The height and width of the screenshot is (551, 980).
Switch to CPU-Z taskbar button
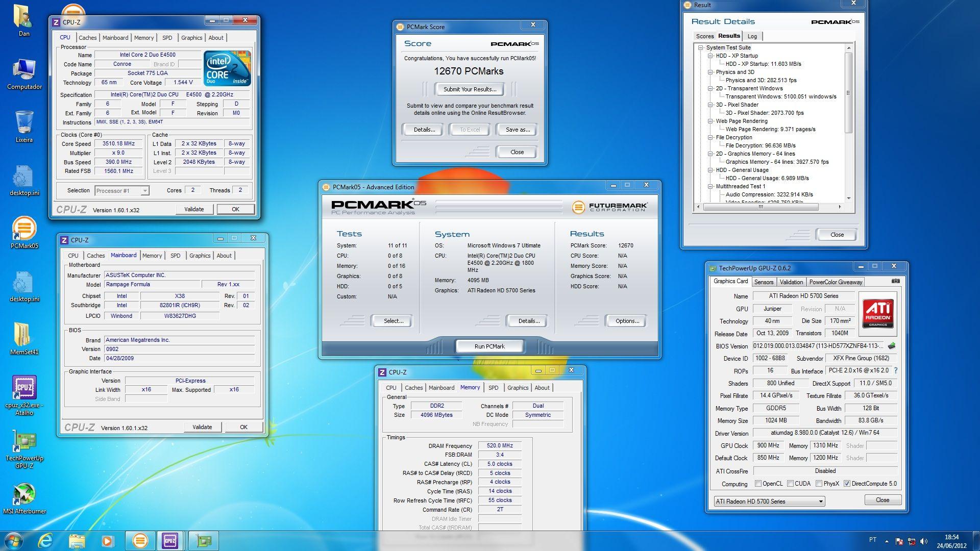pyautogui.click(x=170, y=541)
